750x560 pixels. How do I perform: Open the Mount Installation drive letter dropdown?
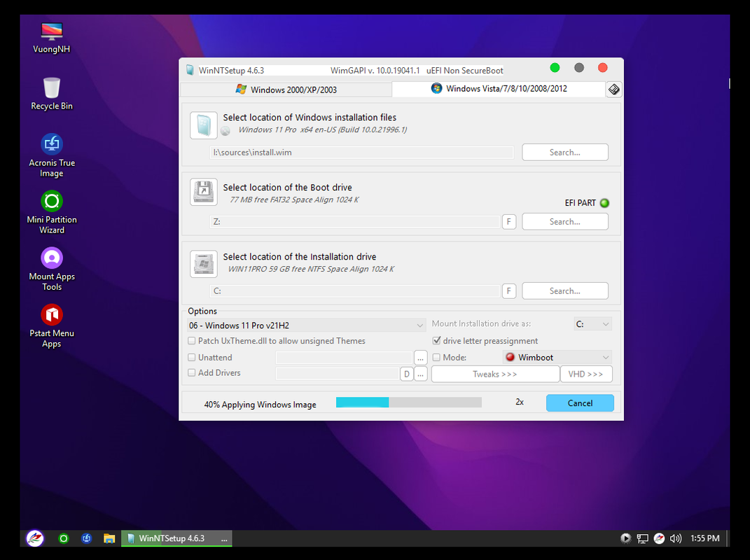click(592, 324)
